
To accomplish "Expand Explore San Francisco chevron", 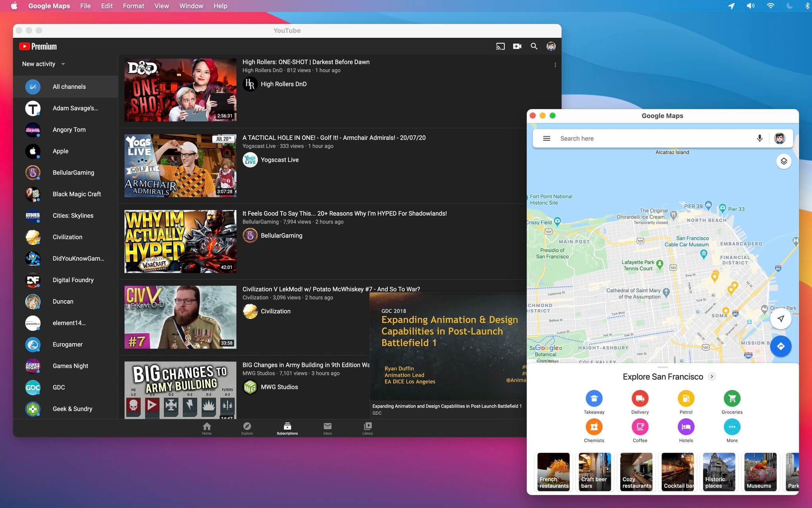I will [x=712, y=376].
